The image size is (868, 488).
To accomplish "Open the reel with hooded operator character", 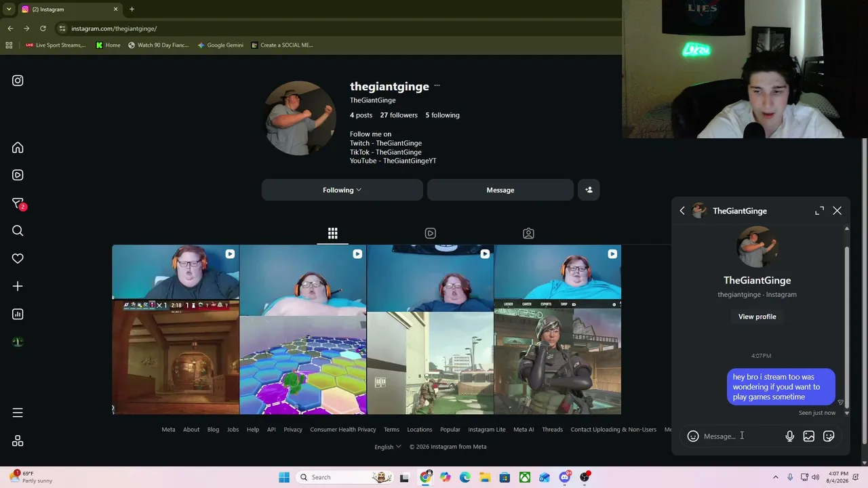I will coord(557,329).
